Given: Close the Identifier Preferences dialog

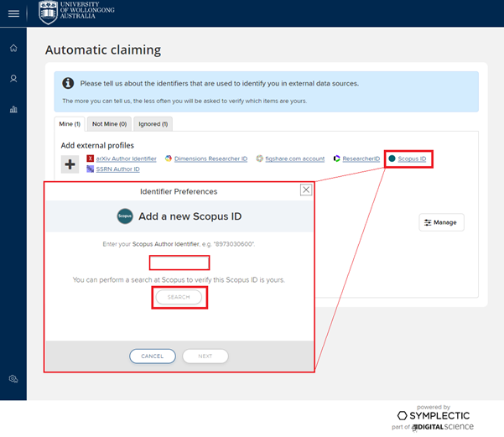Looking at the screenshot, I should (306, 190).
